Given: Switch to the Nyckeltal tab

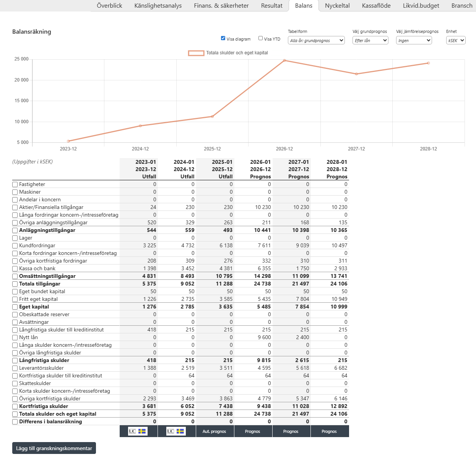Looking at the screenshot, I should point(337,6).
